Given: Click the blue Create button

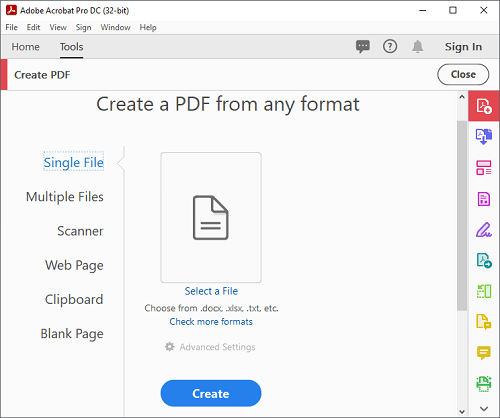Looking at the screenshot, I should coord(211,393).
